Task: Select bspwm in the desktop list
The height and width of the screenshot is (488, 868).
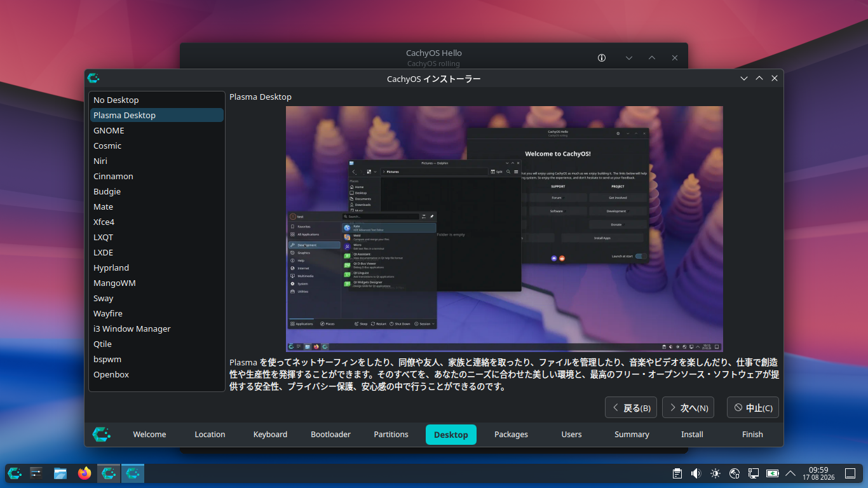Action: (x=156, y=359)
